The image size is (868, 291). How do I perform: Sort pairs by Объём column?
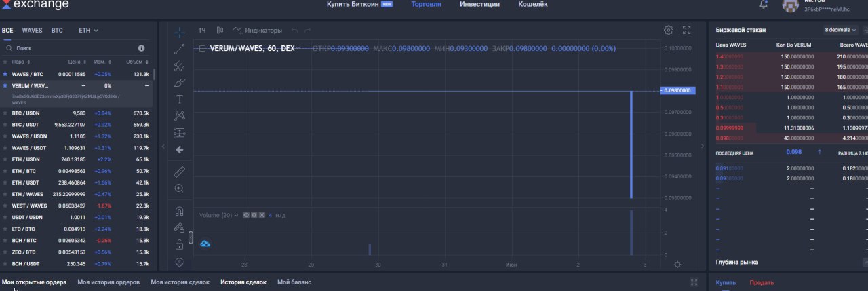[x=136, y=62]
